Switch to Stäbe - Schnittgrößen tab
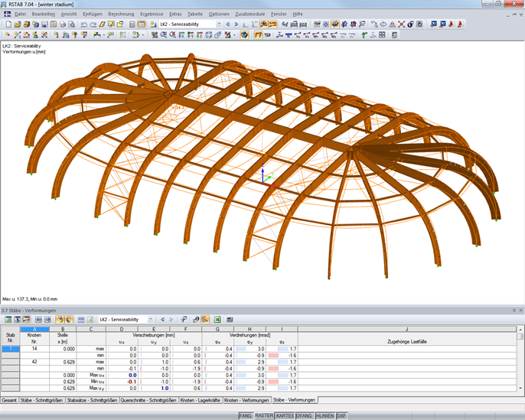Viewport: 525px width, 420px height. (42, 400)
